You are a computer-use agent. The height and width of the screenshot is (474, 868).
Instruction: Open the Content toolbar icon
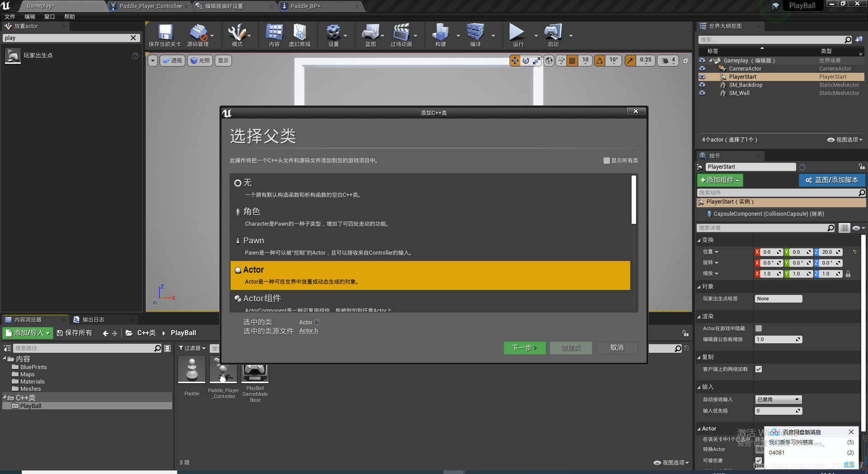point(274,33)
